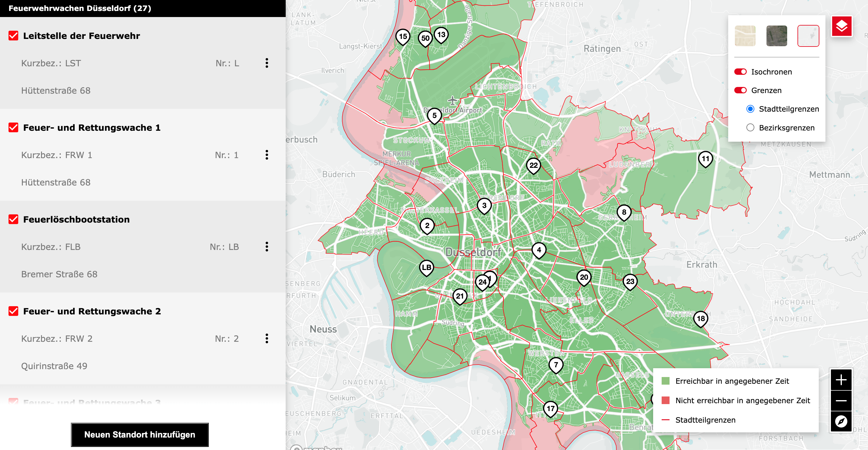868x450 pixels.
Task: Click the Stadtteilgrenzen legend line entry
Action: click(698, 420)
